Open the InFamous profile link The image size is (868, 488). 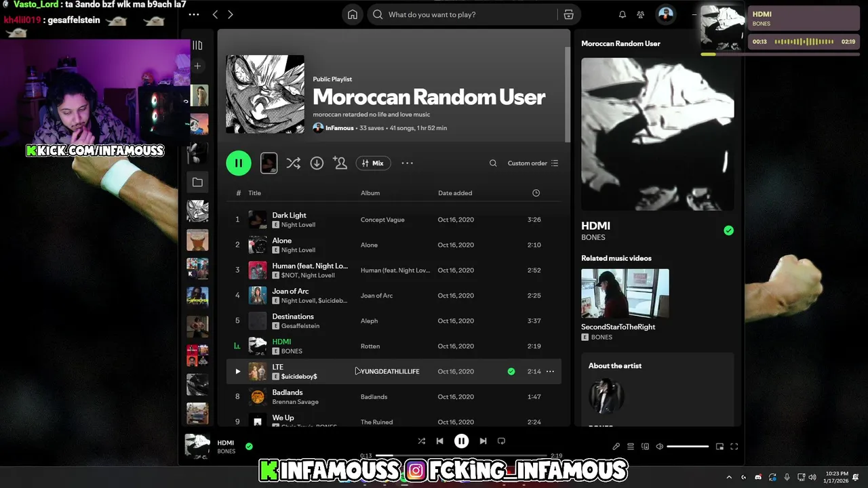[340, 128]
